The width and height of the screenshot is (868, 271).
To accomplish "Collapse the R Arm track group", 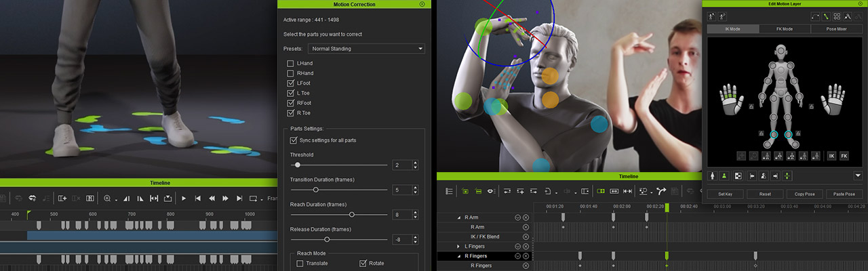I will [458, 217].
